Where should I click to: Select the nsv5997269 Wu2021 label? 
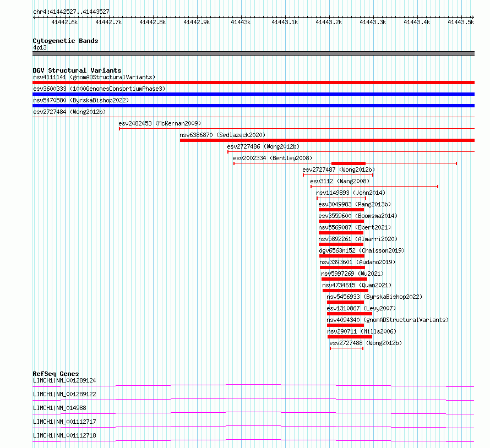tap(352, 274)
